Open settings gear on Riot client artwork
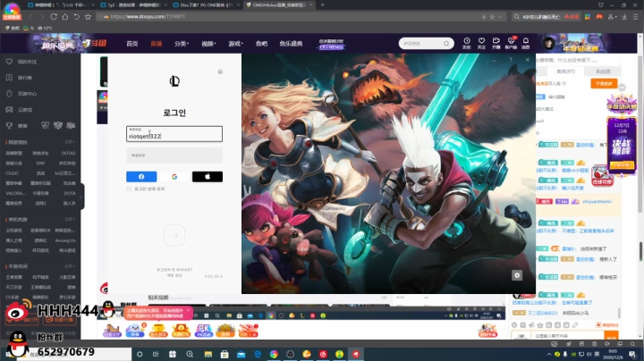This screenshot has height=361, width=644. coord(517,275)
